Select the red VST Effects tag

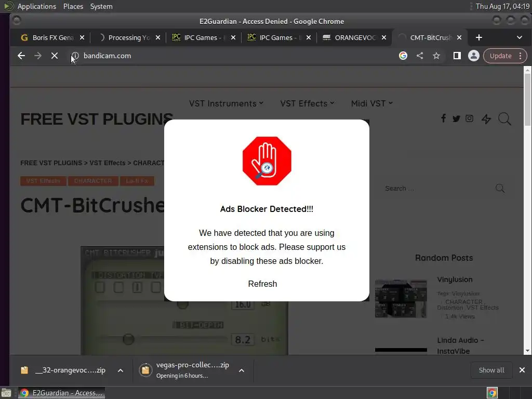[x=43, y=181]
